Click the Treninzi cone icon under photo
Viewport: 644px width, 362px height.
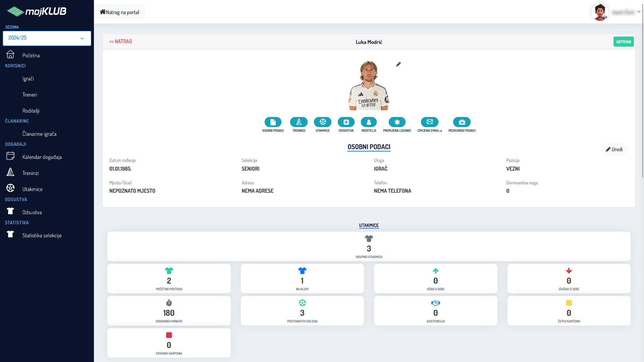point(299,122)
